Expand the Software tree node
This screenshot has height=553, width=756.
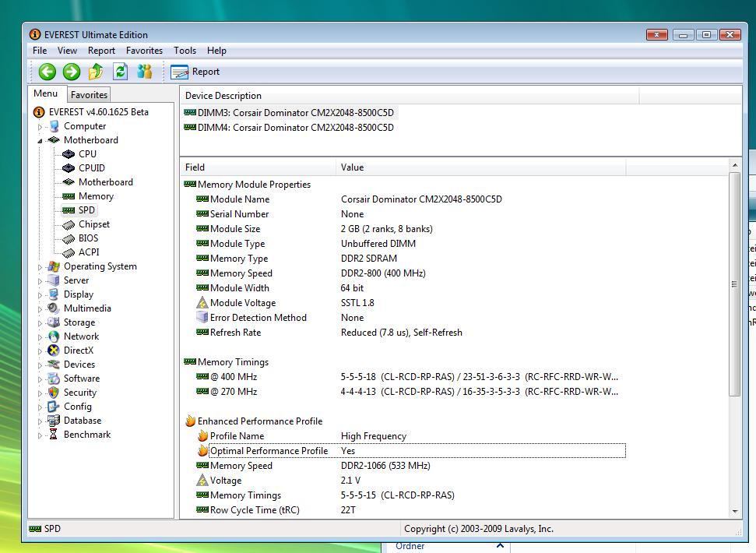point(40,379)
